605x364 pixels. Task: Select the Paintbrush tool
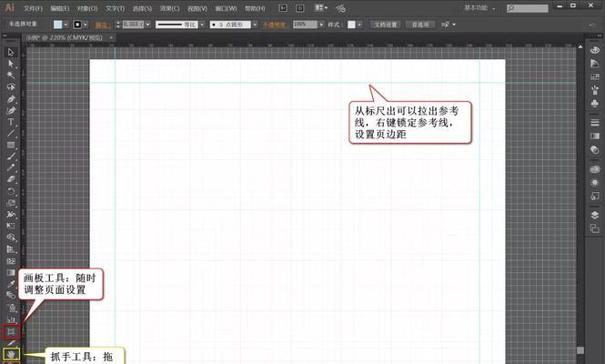[x=11, y=157]
